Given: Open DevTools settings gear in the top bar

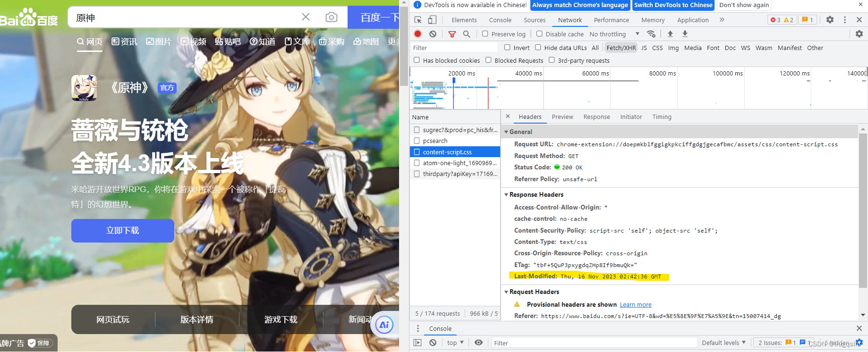Looking at the screenshot, I should [x=830, y=20].
